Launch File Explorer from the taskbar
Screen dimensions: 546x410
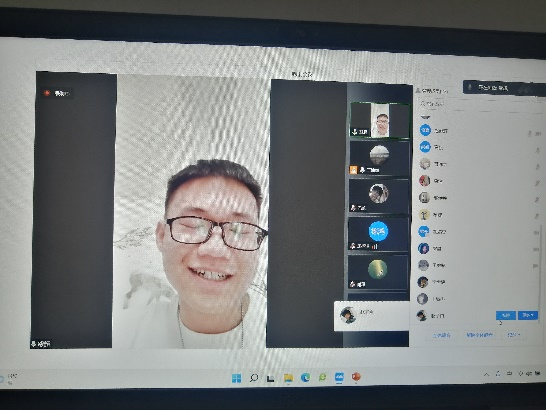pyautogui.click(x=288, y=378)
